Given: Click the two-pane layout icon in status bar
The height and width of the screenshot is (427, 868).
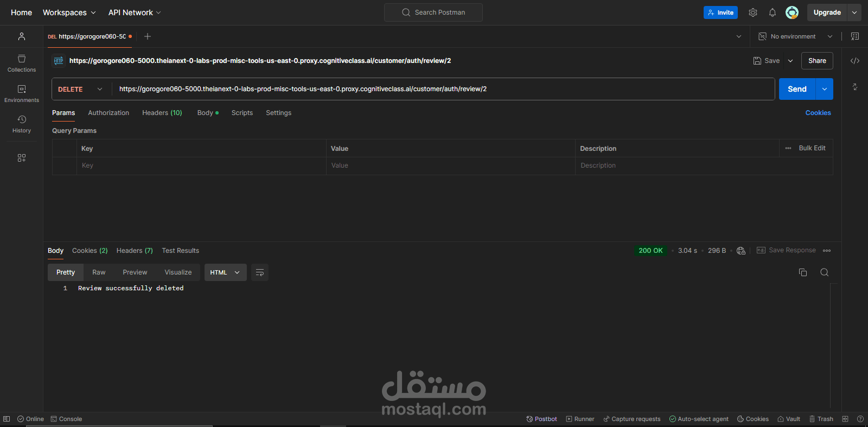Looking at the screenshot, I should pos(845,419).
